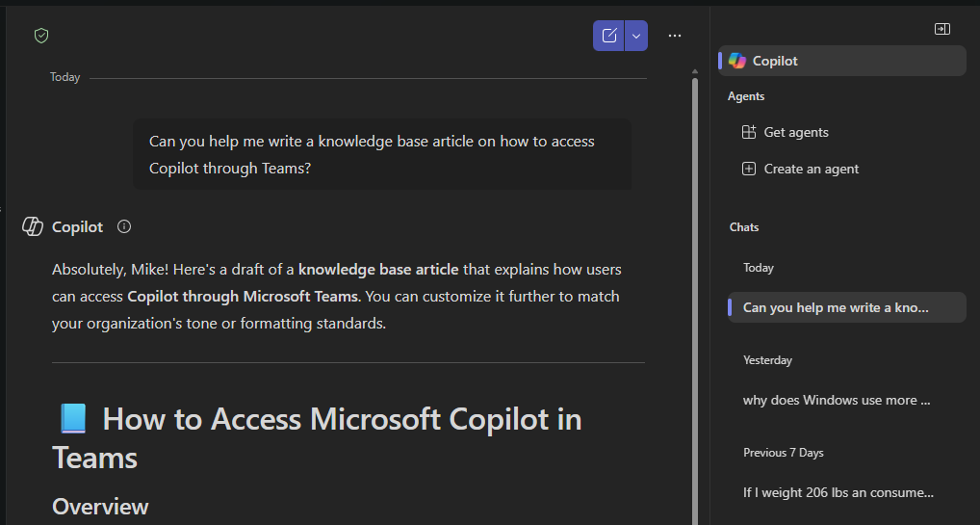This screenshot has height=525, width=980.
Task: Click the user message bubble text
Action: 372,154
